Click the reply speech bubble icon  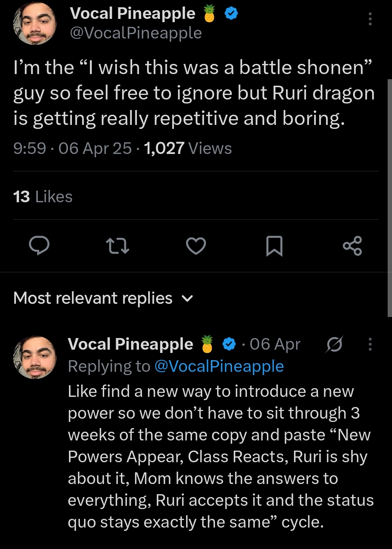[39, 245]
